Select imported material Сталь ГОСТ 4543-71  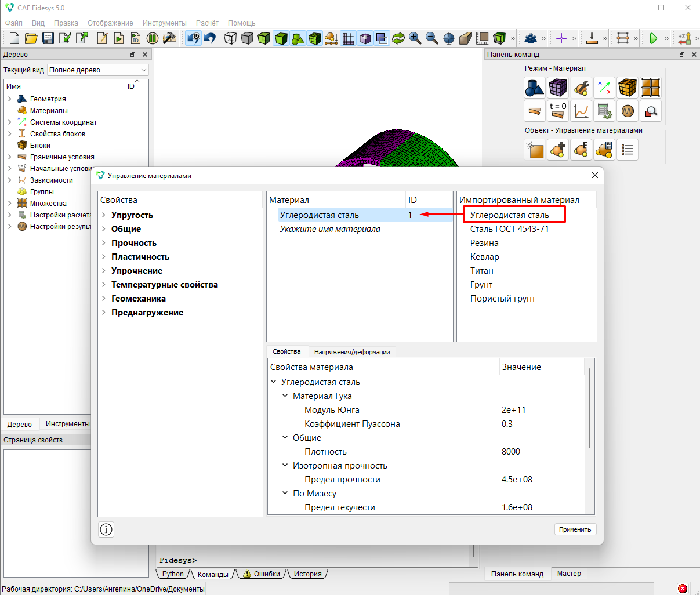point(509,229)
